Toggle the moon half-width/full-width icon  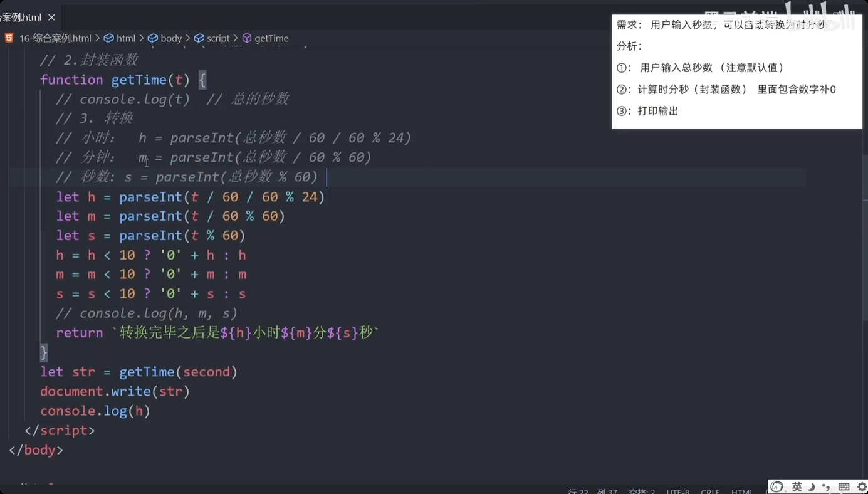pos(812,486)
